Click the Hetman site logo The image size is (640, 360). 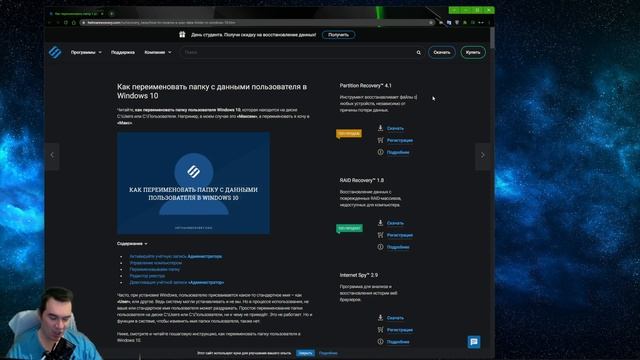click(55, 52)
